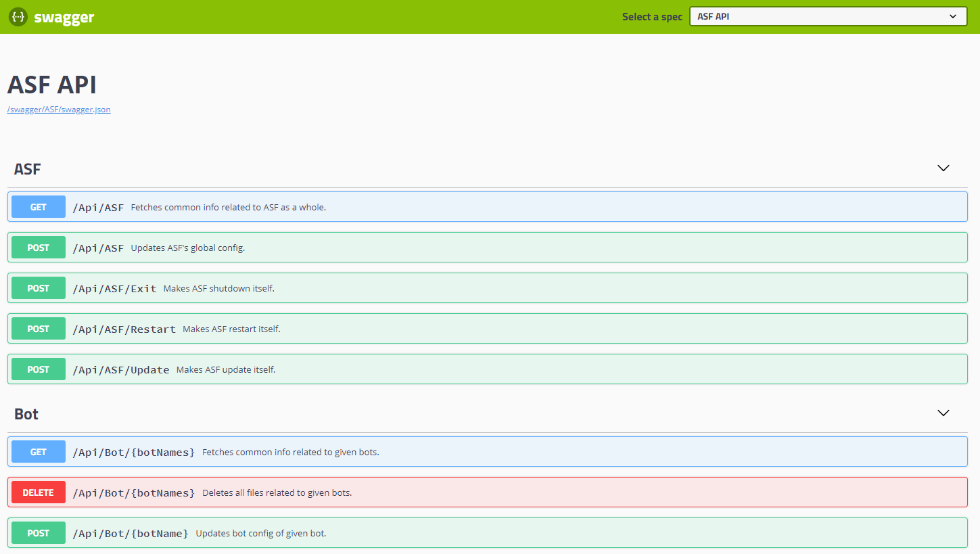
Task: Collapse the ASF section chevron
Action: 943,168
